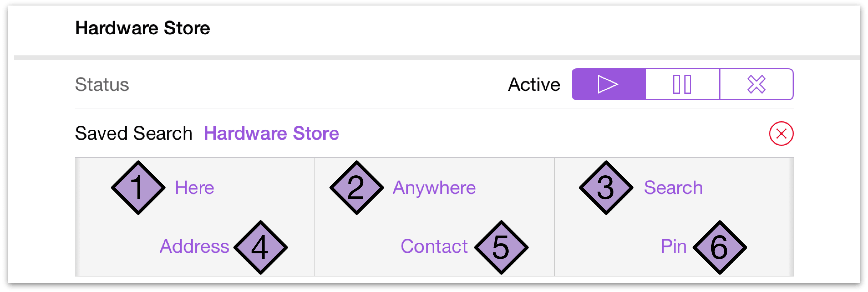Viewport: 868px width, 292px height.
Task: Click the Active status text
Action: (534, 84)
